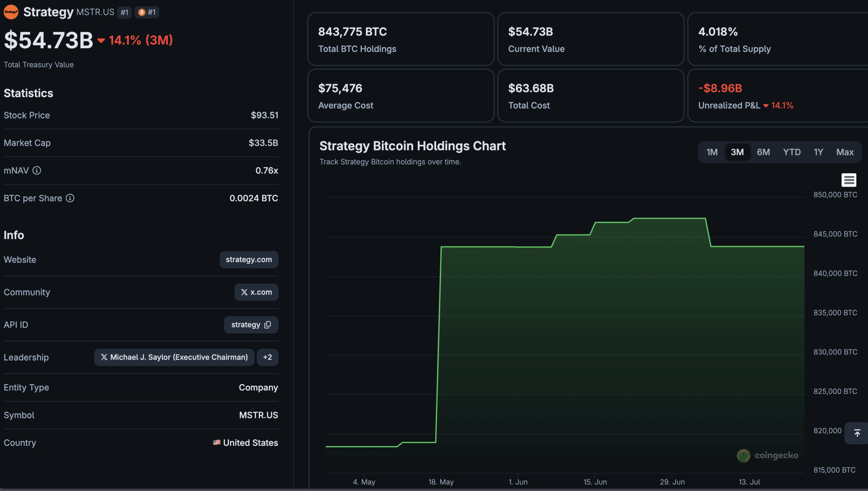The height and width of the screenshot is (491, 868).
Task: Click the BTC per Share info icon
Action: tap(70, 198)
